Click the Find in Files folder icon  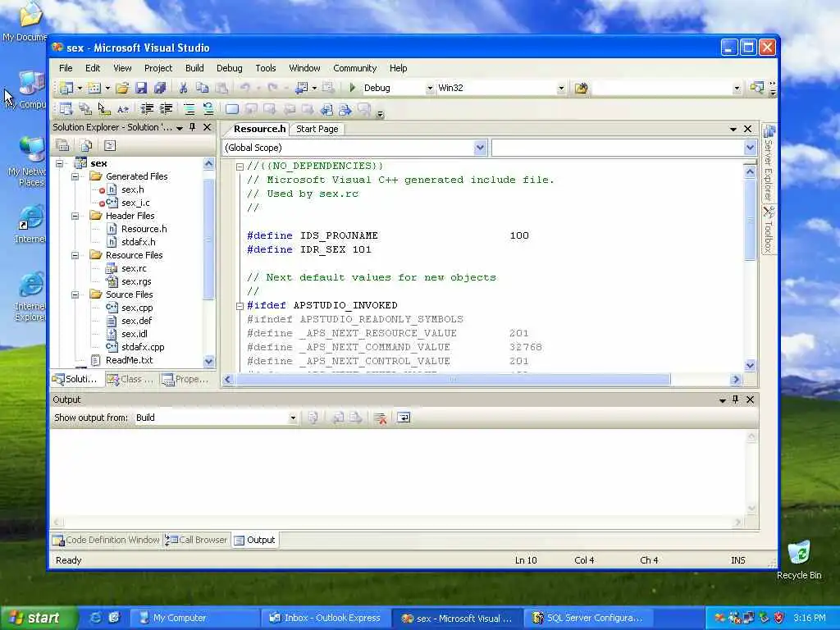pos(582,88)
